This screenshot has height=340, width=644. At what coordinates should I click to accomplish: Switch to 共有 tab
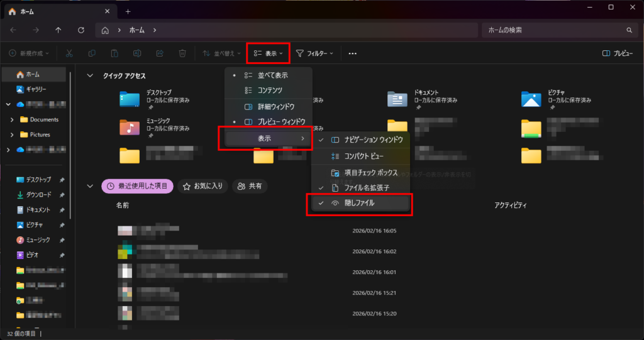(x=250, y=186)
